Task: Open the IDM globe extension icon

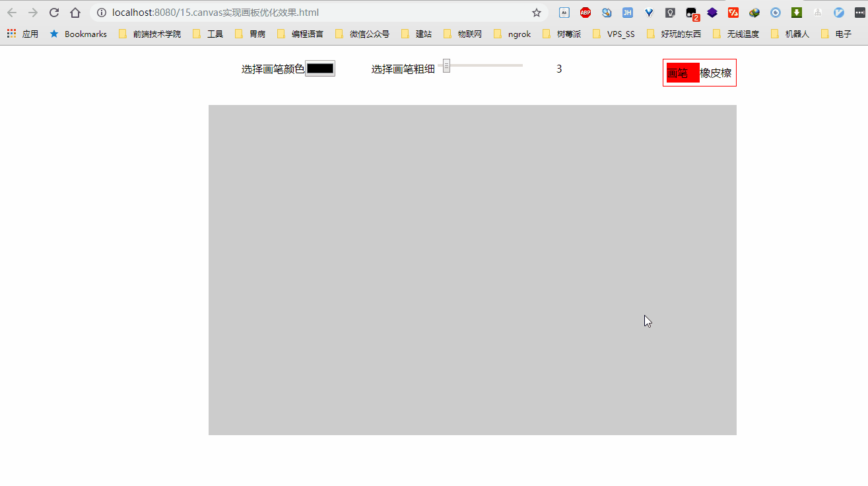Action: (754, 12)
